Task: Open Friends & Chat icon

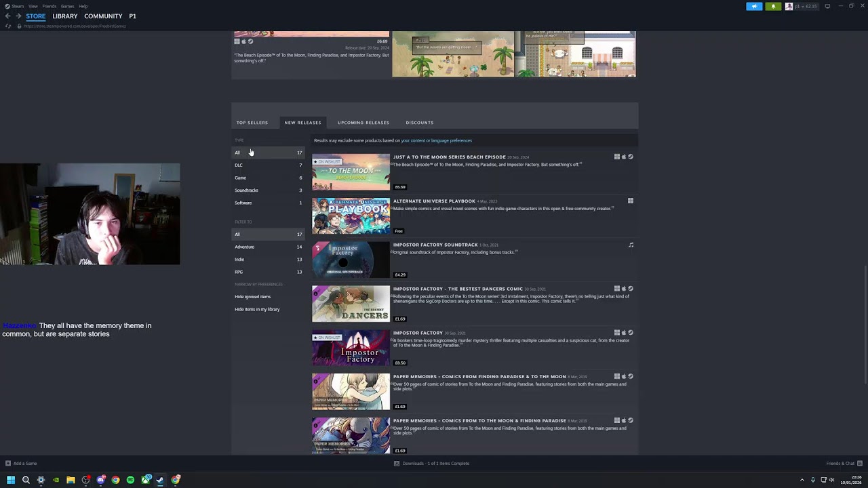Action: click(859, 464)
